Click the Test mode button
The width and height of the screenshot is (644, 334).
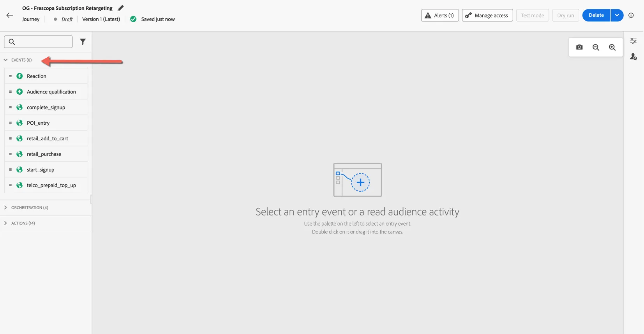pyautogui.click(x=532, y=15)
